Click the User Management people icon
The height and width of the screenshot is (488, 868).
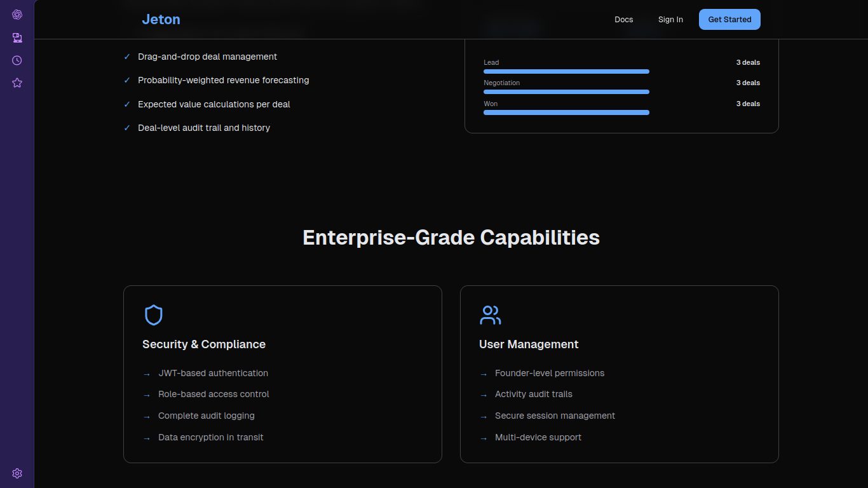point(490,315)
